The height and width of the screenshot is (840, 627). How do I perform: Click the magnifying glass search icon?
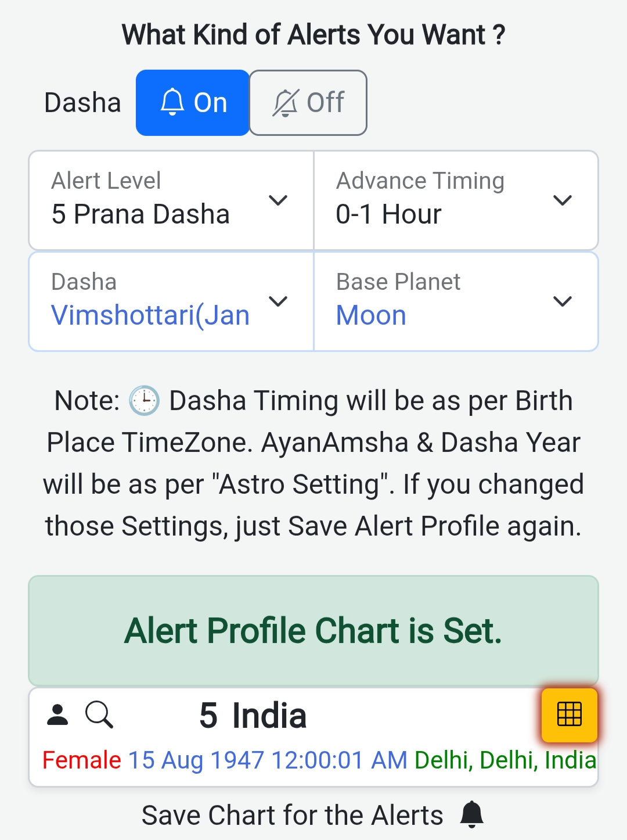coord(99,715)
